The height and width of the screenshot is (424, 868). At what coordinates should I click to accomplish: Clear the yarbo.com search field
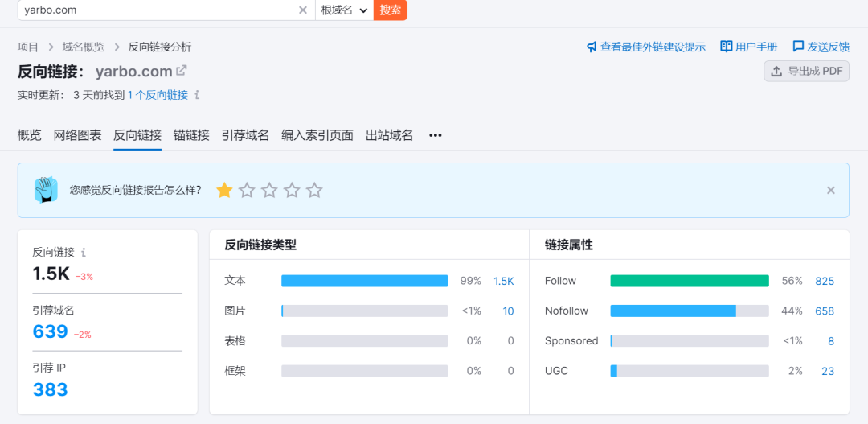point(303,10)
